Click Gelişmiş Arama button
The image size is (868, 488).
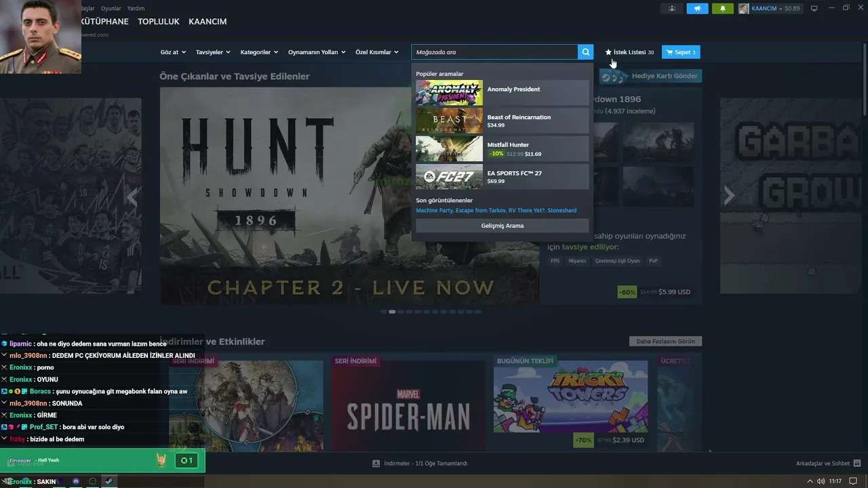(502, 226)
